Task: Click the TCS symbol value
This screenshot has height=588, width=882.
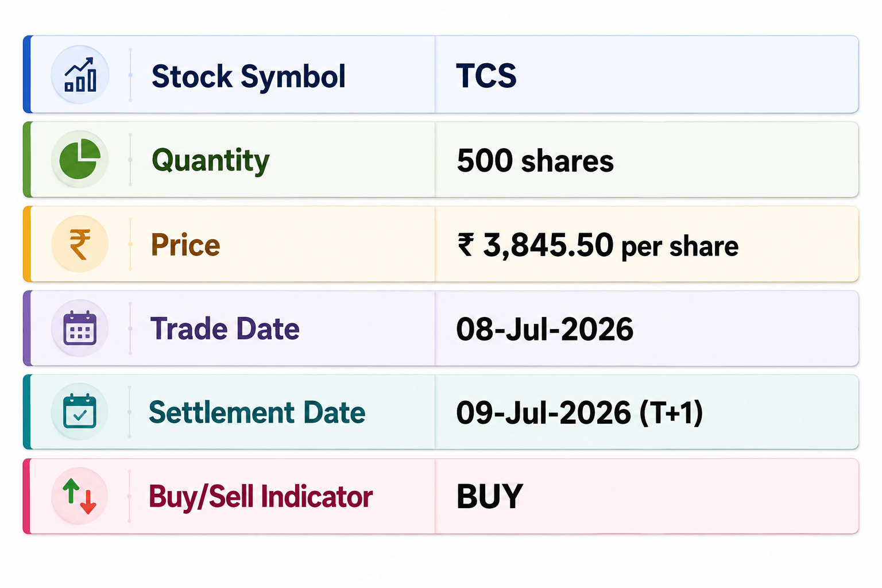Action: [x=486, y=75]
